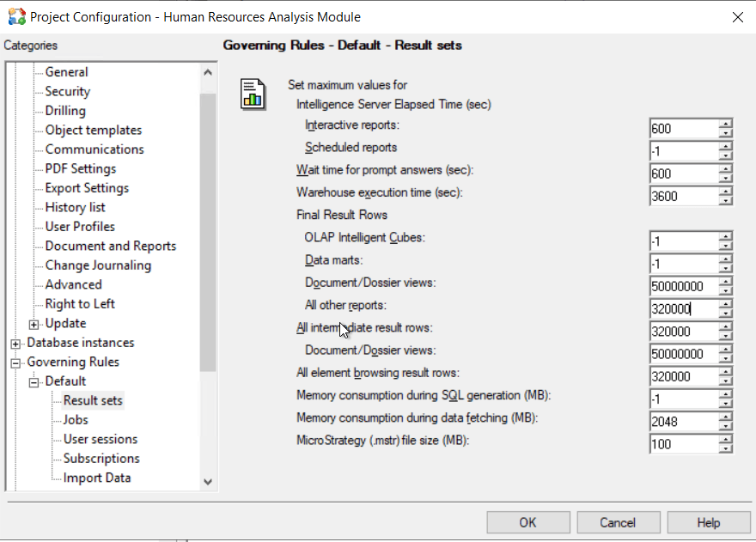Click the report icon beside Set maximum values

click(252, 94)
